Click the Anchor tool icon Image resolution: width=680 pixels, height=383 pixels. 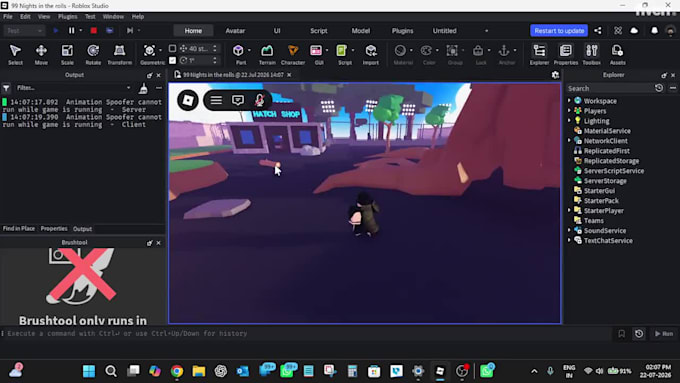[x=504, y=51]
